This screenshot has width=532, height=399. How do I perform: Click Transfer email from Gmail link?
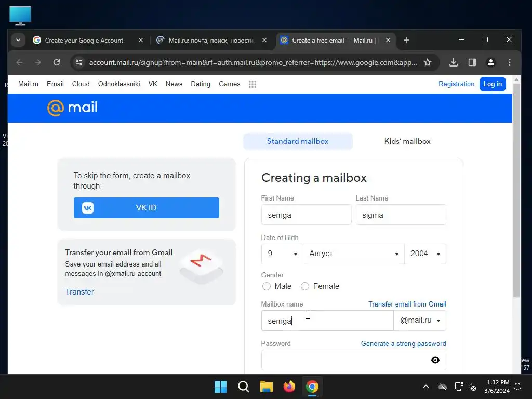tap(407, 304)
